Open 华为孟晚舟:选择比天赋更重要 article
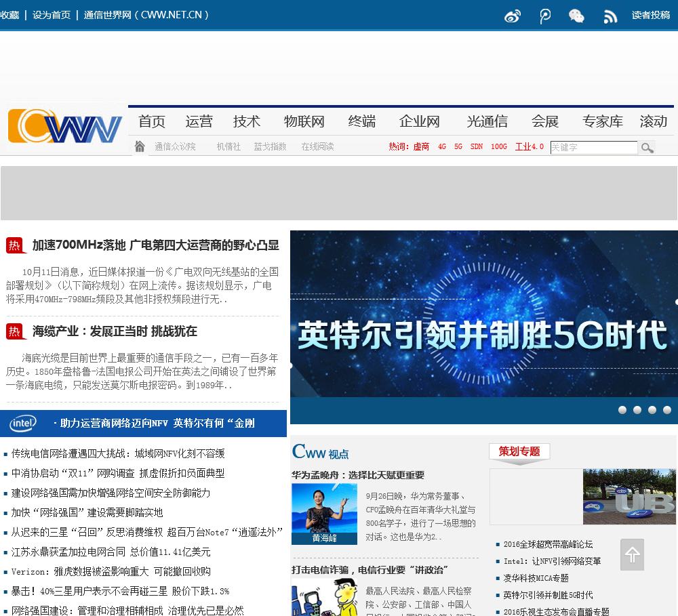The image size is (678, 616). point(358,475)
